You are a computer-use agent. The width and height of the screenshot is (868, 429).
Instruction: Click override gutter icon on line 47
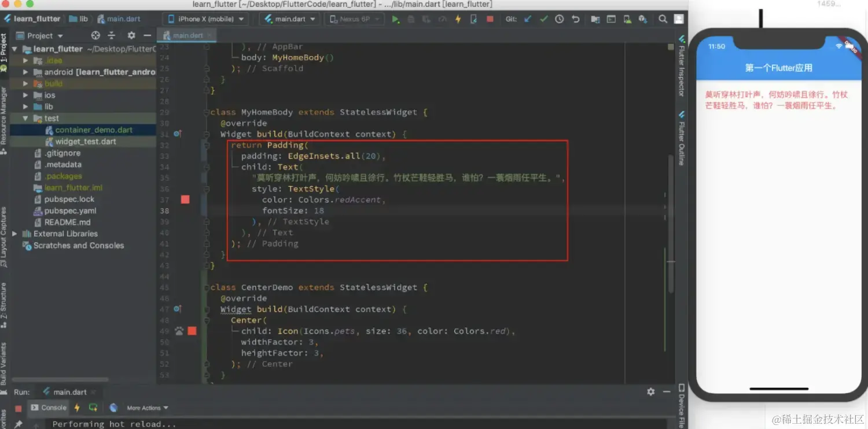178,309
